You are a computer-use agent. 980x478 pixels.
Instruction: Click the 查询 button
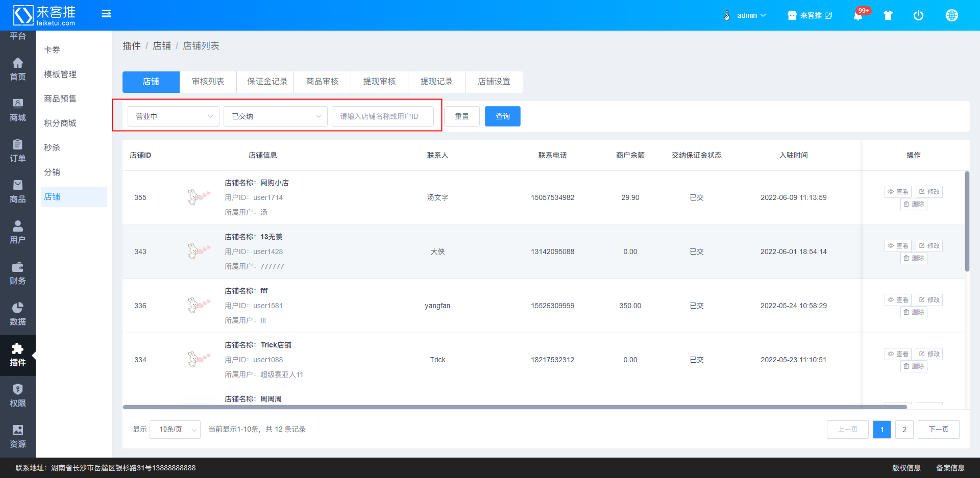503,116
